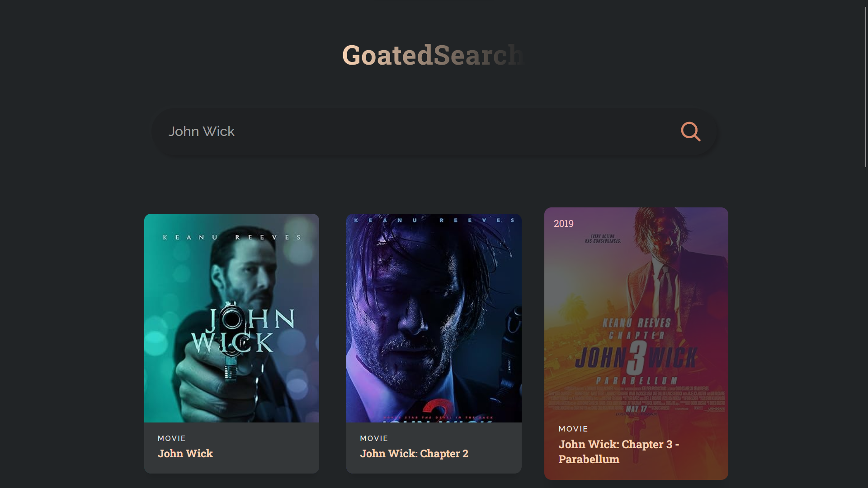Click MOVIE label on Chapter 2 card
Screen dimensions: 868x488
(374, 438)
